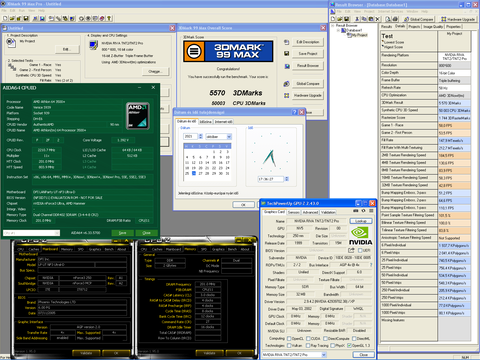Collapse the Database1 tree node
This screenshot has height=360, width=480.
click(338, 30)
